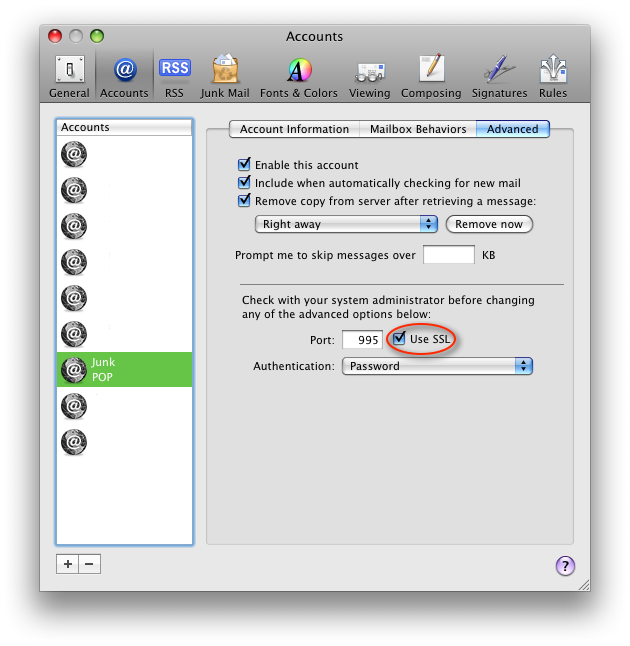The width and height of the screenshot is (630, 646).
Task: Open Composing preferences
Action: 431,77
